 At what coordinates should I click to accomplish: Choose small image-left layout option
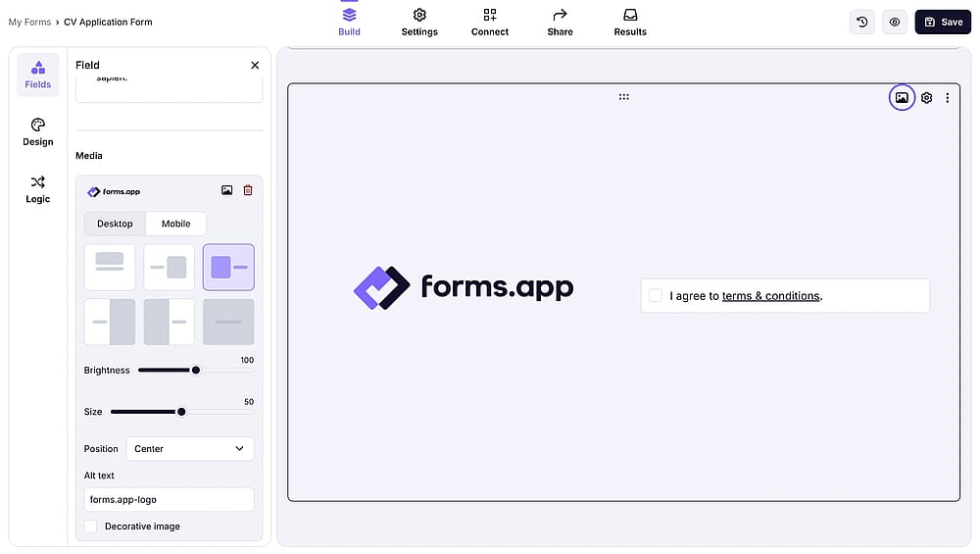(228, 267)
